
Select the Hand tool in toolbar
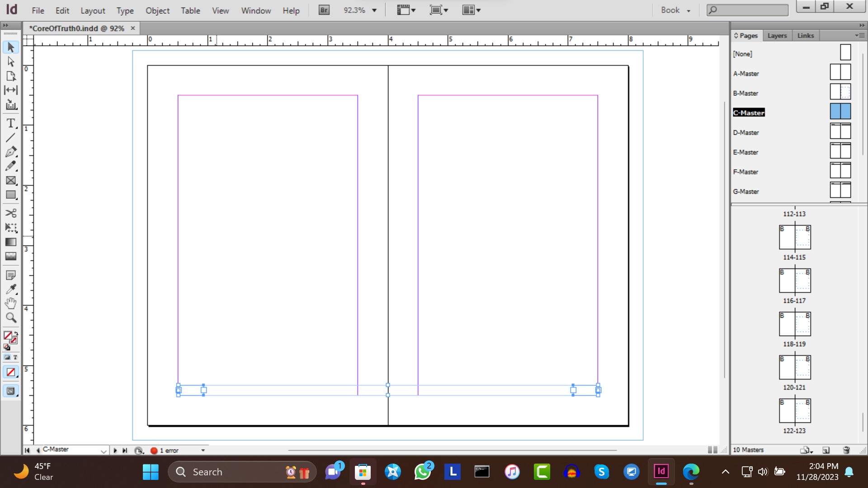pyautogui.click(x=11, y=303)
